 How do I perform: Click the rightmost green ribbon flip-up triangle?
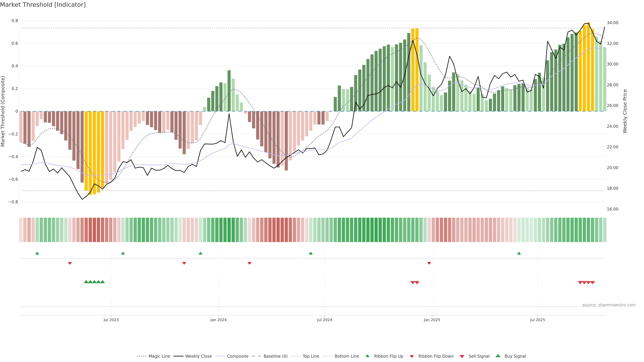pyautogui.click(x=519, y=253)
